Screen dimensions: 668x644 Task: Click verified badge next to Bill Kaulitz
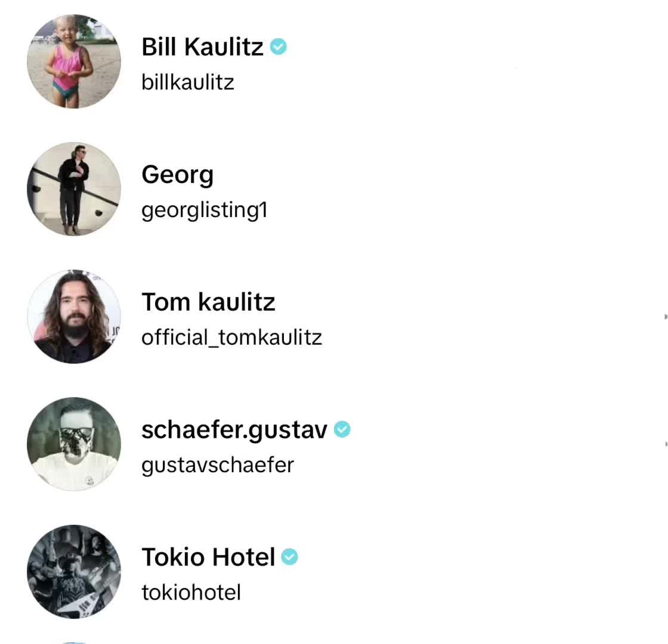pos(278,47)
